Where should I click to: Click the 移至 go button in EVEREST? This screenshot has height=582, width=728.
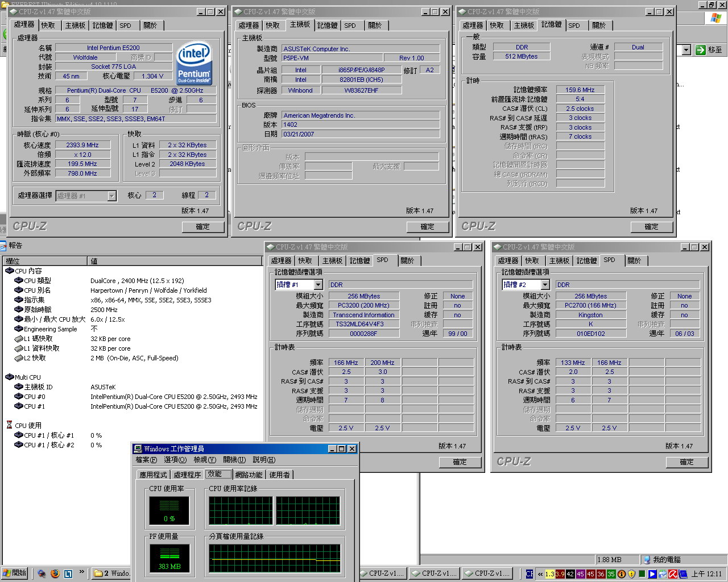click(x=709, y=50)
